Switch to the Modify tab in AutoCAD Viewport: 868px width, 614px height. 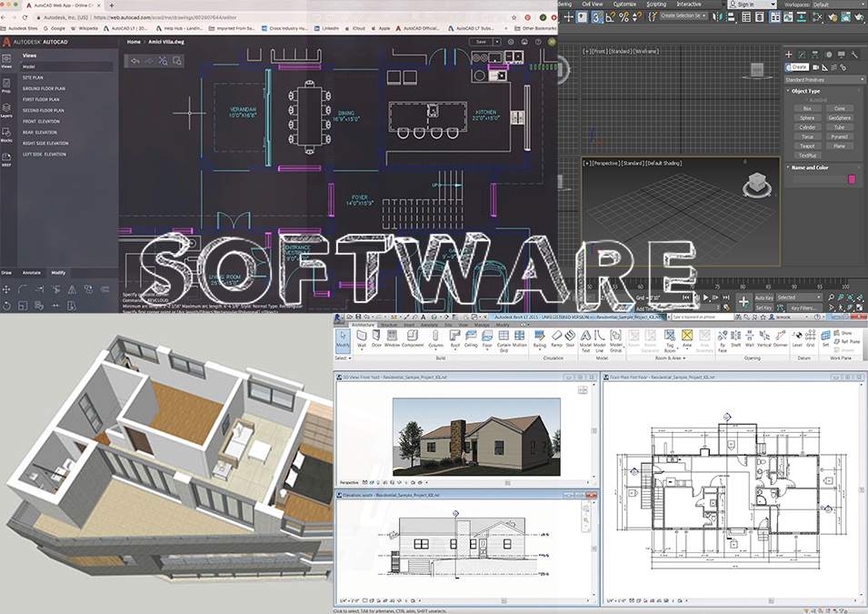click(x=61, y=272)
